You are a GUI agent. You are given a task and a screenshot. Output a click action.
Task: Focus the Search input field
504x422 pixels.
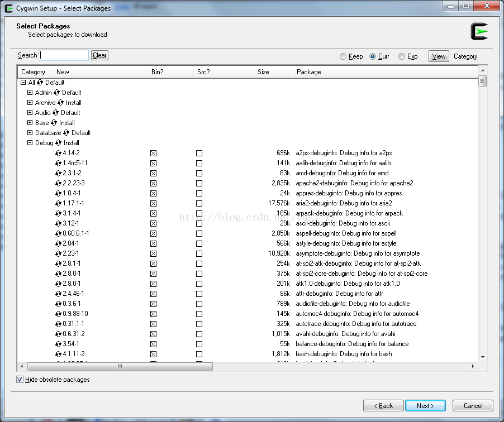(x=64, y=55)
